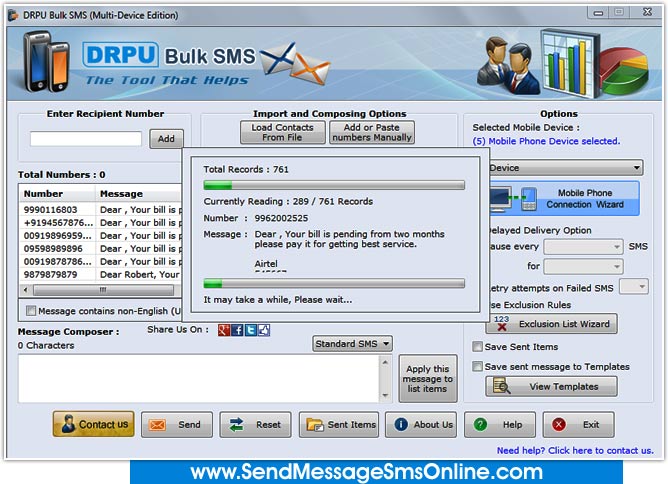This screenshot has width=668, height=484.
Task: Click the list scrollbar left arrow
Action: (x=26, y=290)
